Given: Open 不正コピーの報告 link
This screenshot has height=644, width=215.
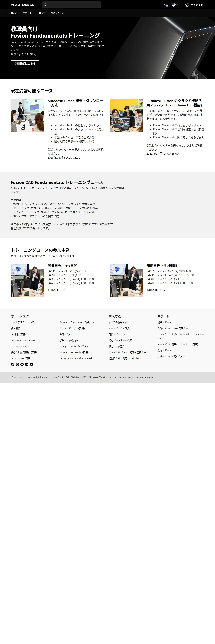Looking at the screenshot, I should coord(51,378).
